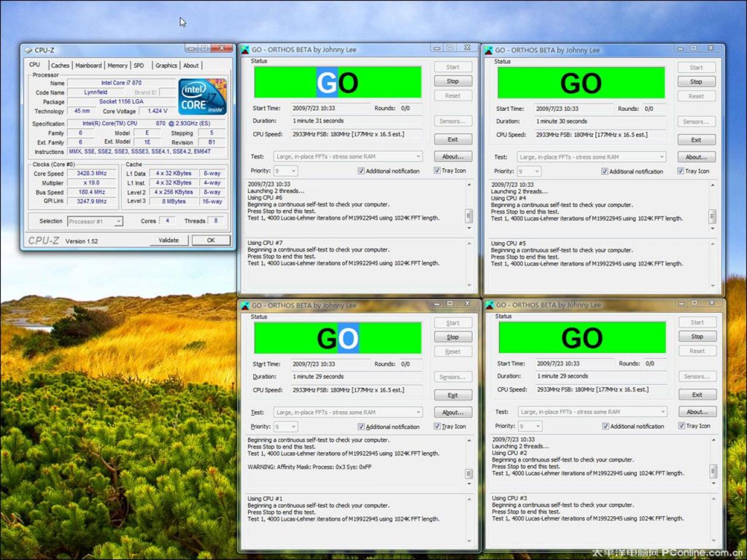This screenshot has width=747, height=560.
Task: Exit the ORTHOS window using CPU #4
Action: pyautogui.click(x=696, y=140)
